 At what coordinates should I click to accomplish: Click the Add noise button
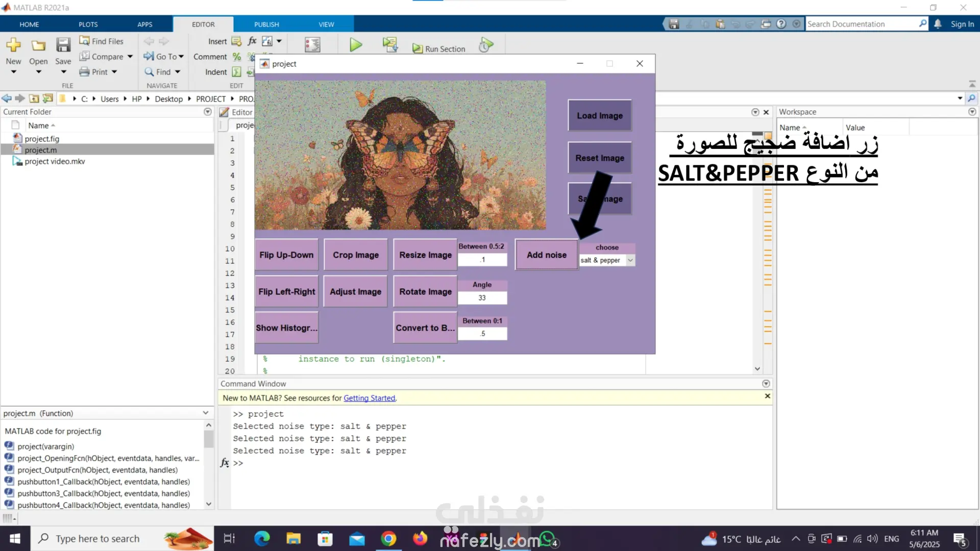point(547,255)
